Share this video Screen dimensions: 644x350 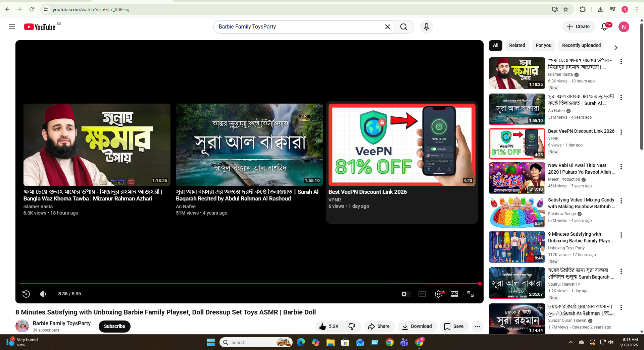tap(379, 327)
